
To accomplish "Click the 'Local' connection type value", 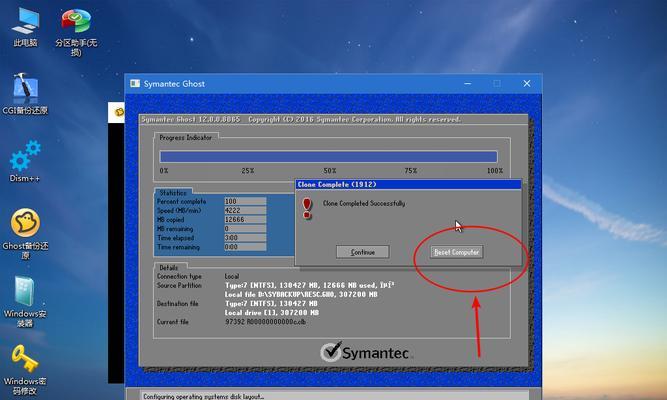I will 232,276.
